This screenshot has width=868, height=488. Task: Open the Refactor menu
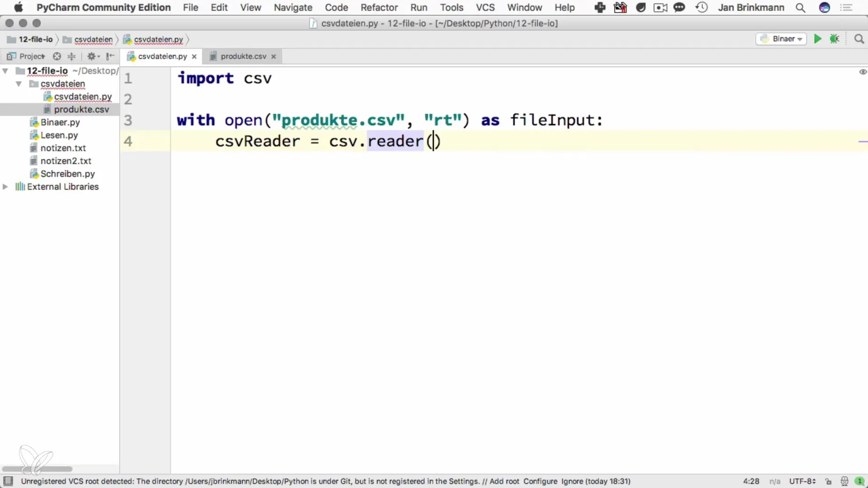tap(379, 8)
